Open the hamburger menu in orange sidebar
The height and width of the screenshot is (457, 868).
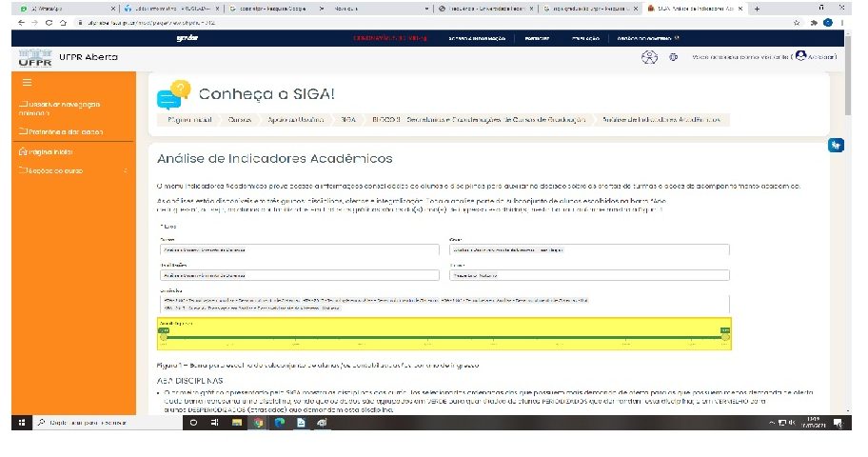pos(27,83)
